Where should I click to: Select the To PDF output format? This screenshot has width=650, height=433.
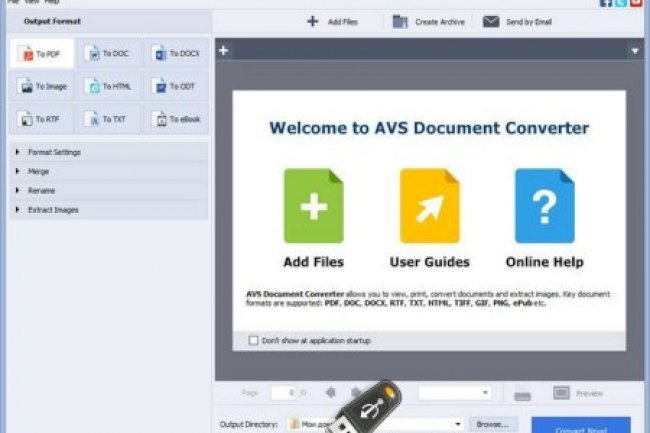(x=41, y=54)
